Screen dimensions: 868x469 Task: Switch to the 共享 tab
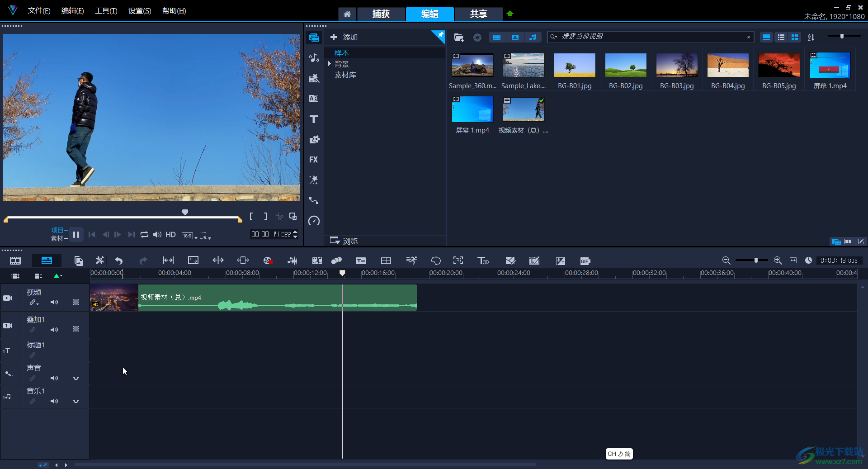pos(478,14)
